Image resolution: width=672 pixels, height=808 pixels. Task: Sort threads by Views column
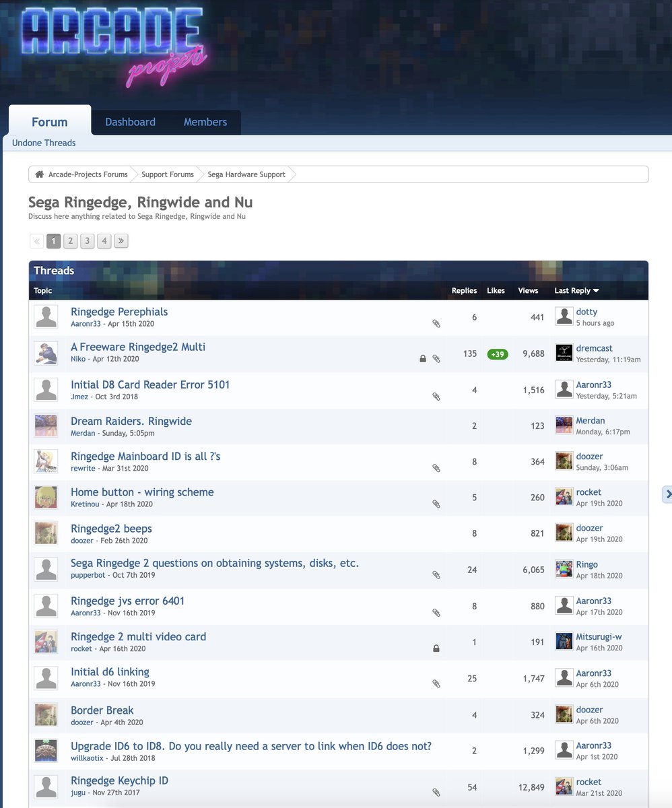tap(528, 291)
